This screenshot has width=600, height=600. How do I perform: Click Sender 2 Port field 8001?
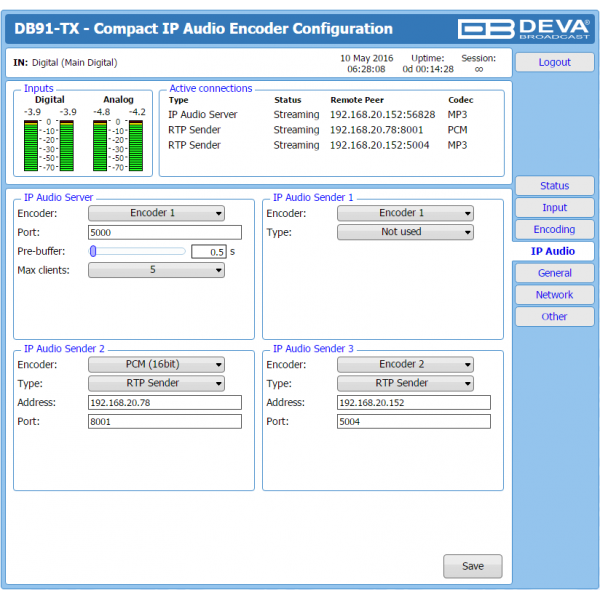click(165, 422)
